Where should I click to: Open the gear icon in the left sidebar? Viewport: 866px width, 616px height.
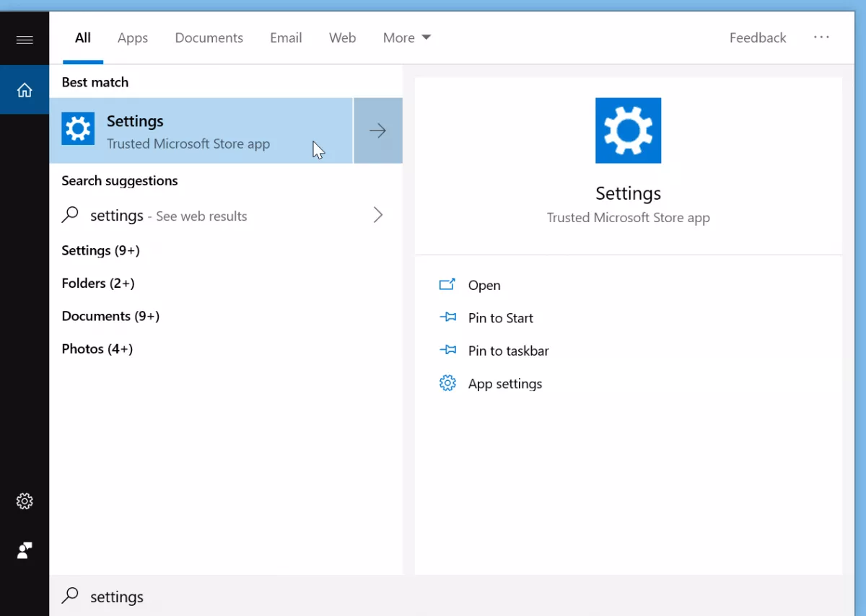coord(25,501)
